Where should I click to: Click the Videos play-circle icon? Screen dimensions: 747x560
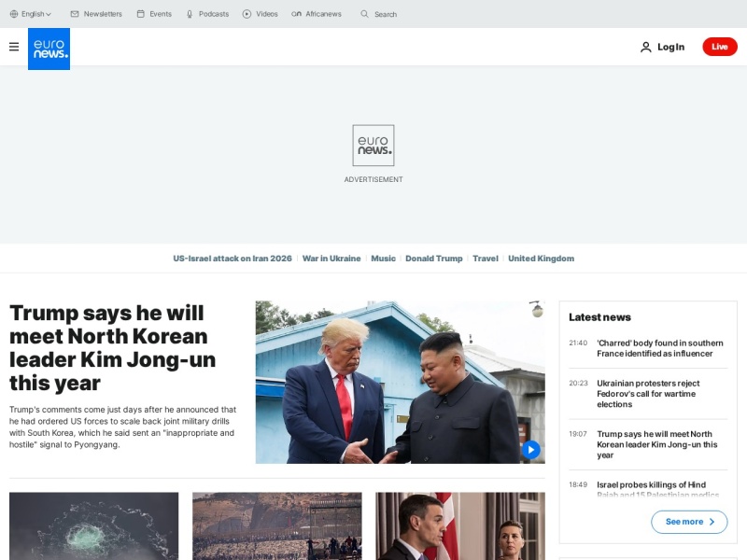(x=247, y=14)
